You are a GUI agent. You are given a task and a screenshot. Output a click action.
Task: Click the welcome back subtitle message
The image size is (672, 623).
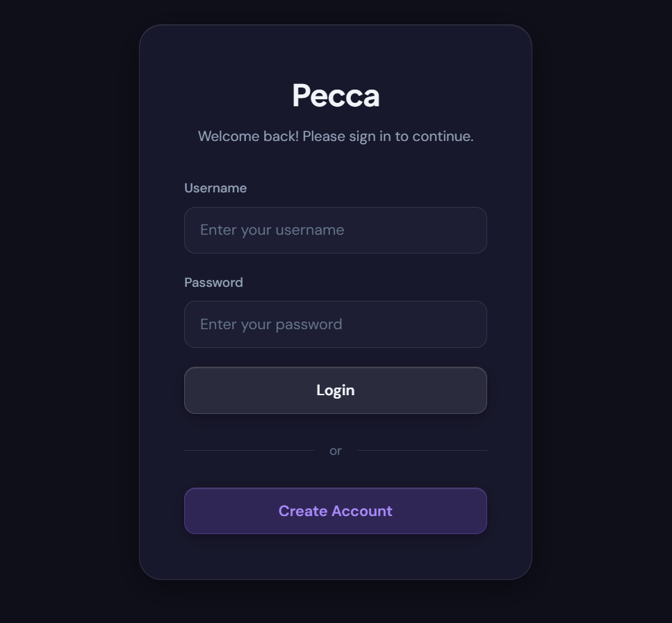[x=336, y=136]
